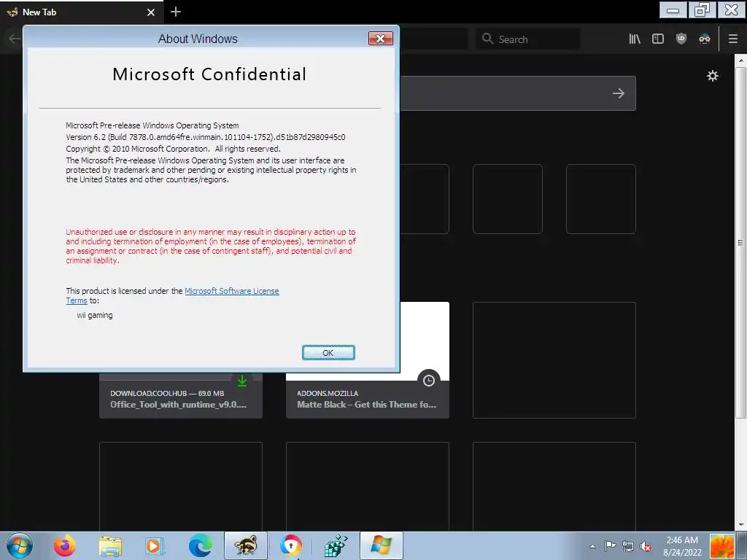
Task: Click the browser page vertical scrollbar
Action: coord(740,243)
